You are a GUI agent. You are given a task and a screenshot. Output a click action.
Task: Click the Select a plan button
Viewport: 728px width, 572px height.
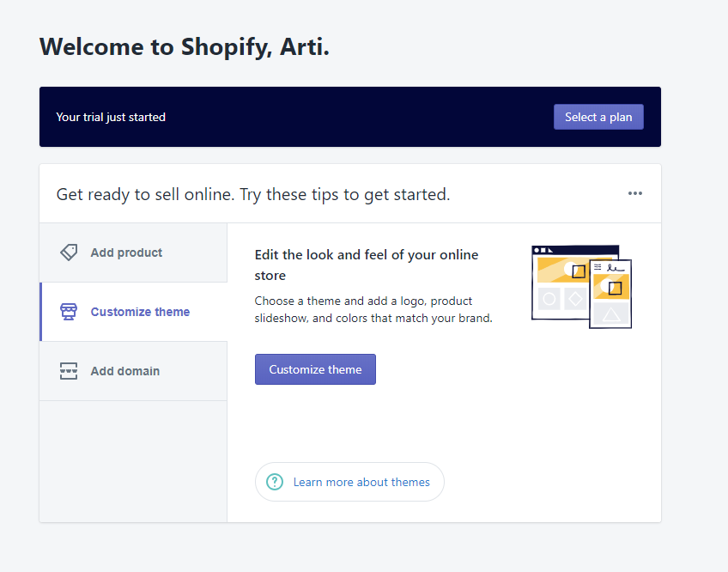[x=598, y=117]
